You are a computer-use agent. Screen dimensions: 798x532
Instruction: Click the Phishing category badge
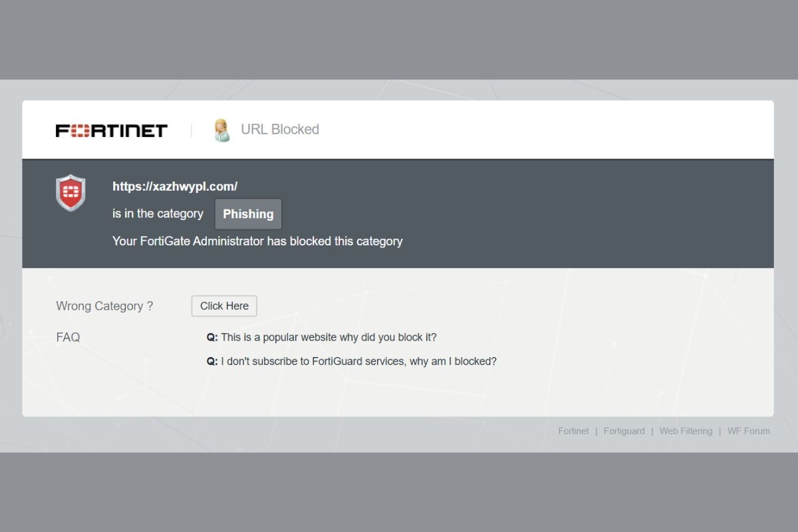tap(248, 214)
